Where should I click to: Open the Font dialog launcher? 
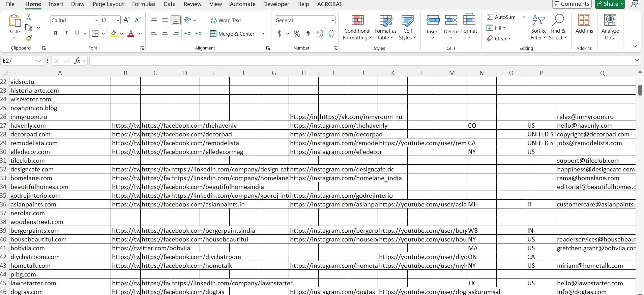pyautogui.click(x=142, y=48)
